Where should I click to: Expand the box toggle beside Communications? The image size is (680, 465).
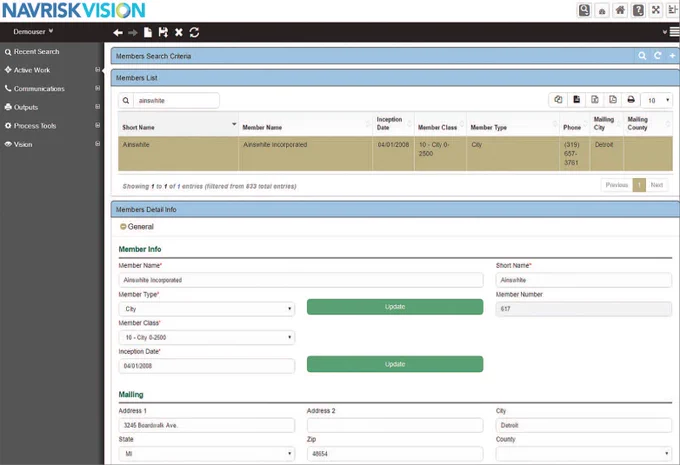coord(98,88)
